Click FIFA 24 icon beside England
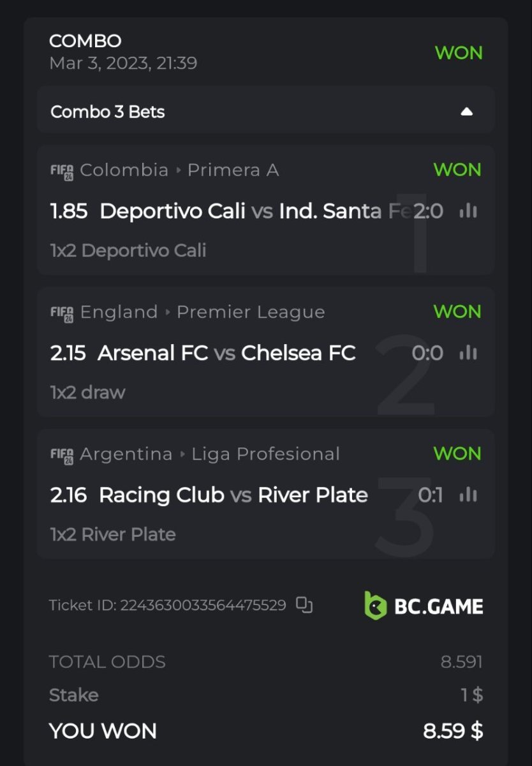The width and height of the screenshot is (532, 766). (x=62, y=313)
